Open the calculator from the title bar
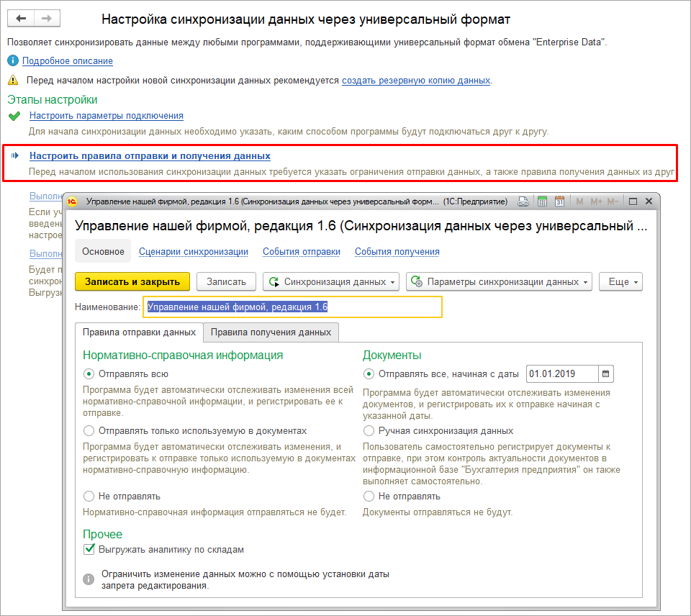This screenshot has width=691, height=616. 542,201
